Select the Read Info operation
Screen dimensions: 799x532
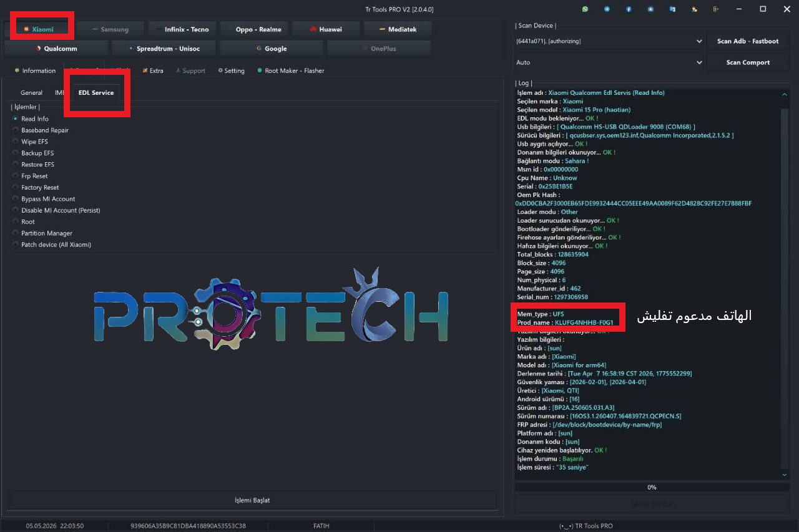(31, 118)
